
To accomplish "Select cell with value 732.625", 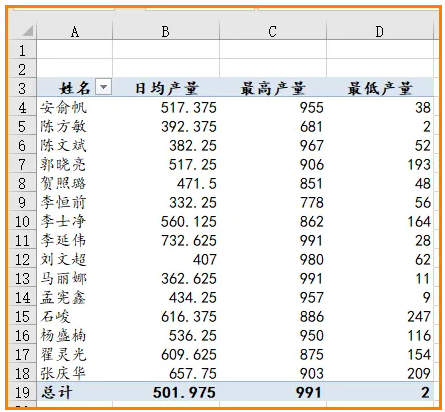I will [166, 240].
